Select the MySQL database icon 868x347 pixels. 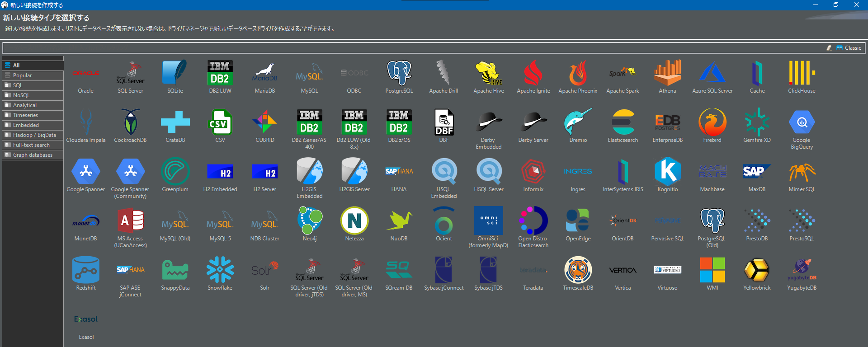pos(309,73)
